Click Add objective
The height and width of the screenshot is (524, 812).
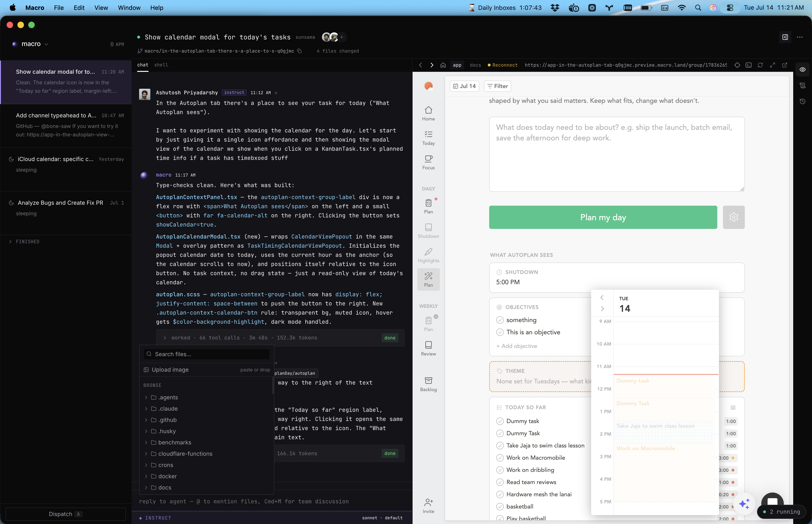click(x=516, y=346)
